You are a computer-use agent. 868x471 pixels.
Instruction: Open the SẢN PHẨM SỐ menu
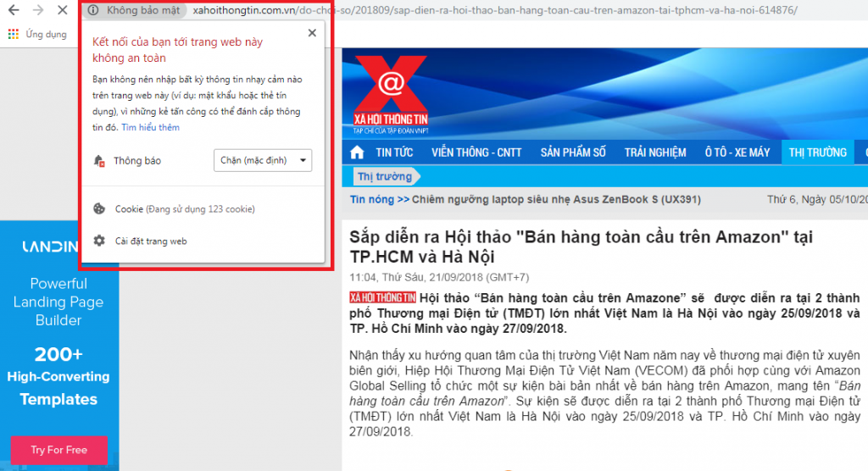pyautogui.click(x=573, y=152)
